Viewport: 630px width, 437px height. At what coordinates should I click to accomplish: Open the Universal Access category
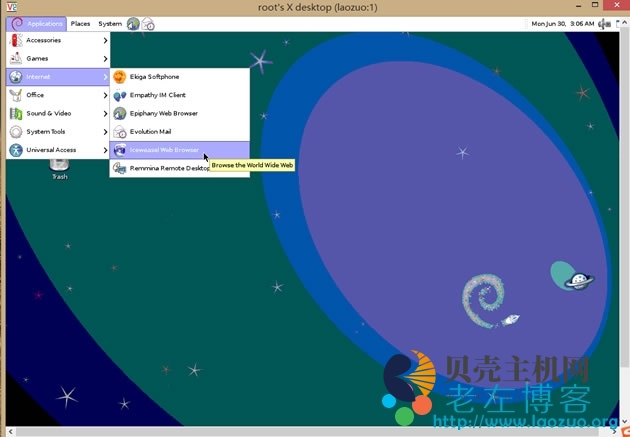(57, 150)
